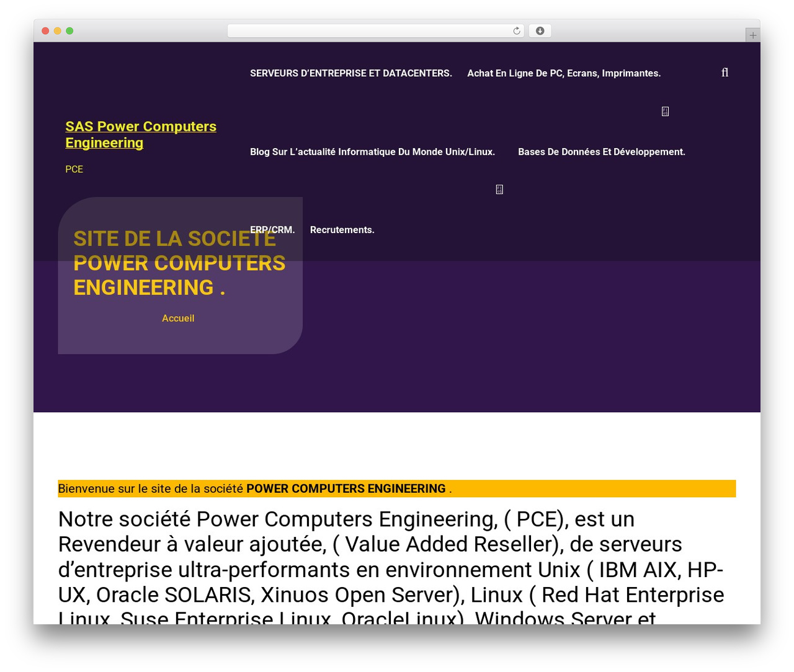Open SERVEURS D'ENTREPRISE ET DATACENTERS menu
This screenshot has height=672, width=794.
tap(351, 73)
